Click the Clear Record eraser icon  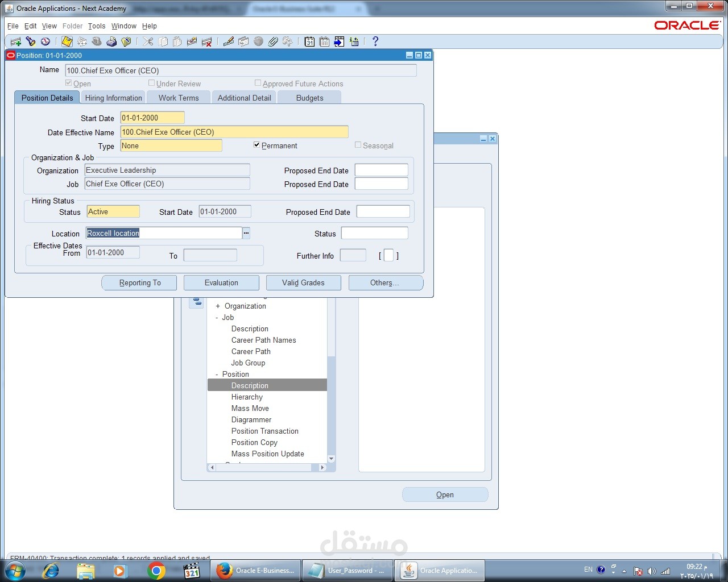(192, 41)
